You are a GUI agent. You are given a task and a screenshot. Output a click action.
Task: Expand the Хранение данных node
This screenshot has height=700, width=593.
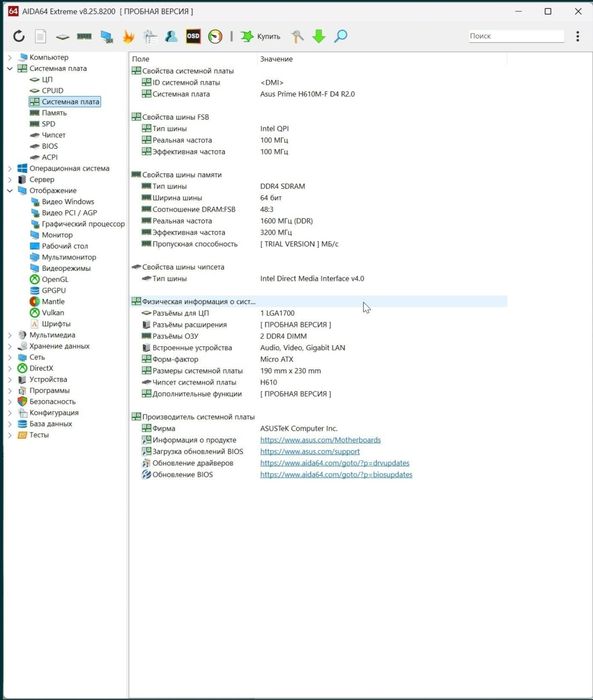coord(10,346)
